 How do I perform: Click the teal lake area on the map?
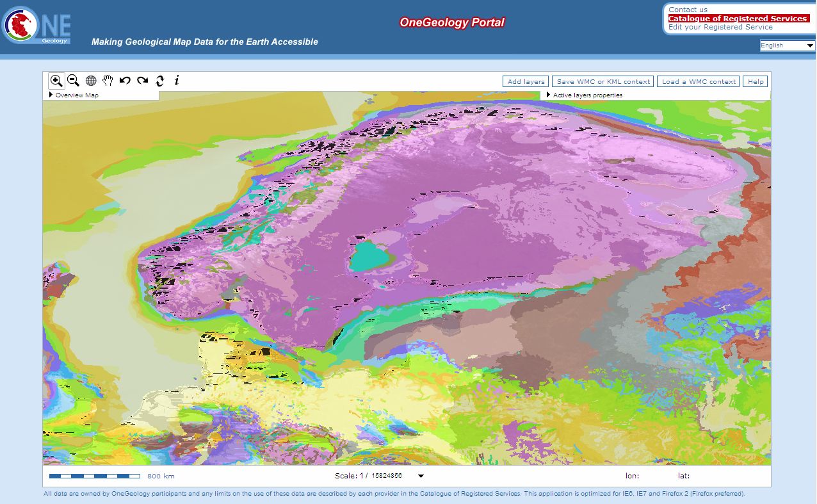pyautogui.click(x=369, y=257)
